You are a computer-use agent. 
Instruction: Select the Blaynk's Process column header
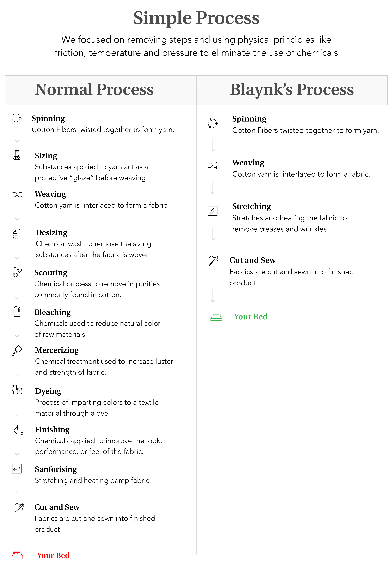(292, 90)
